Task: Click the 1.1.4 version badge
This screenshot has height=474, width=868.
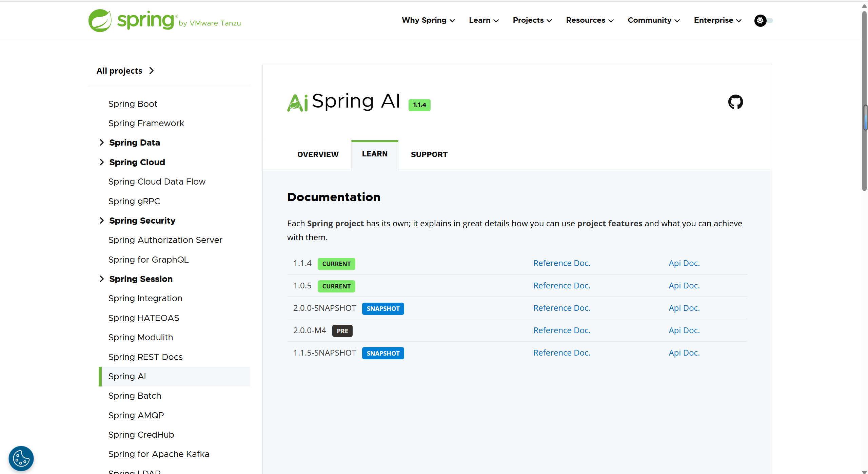Action: coord(419,105)
